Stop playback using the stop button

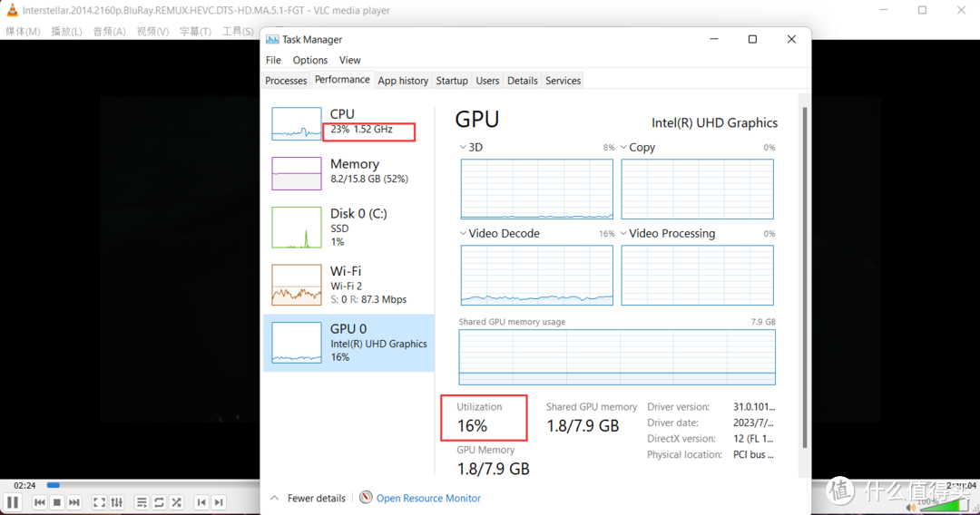pyautogui.click(x=57, y=502)
